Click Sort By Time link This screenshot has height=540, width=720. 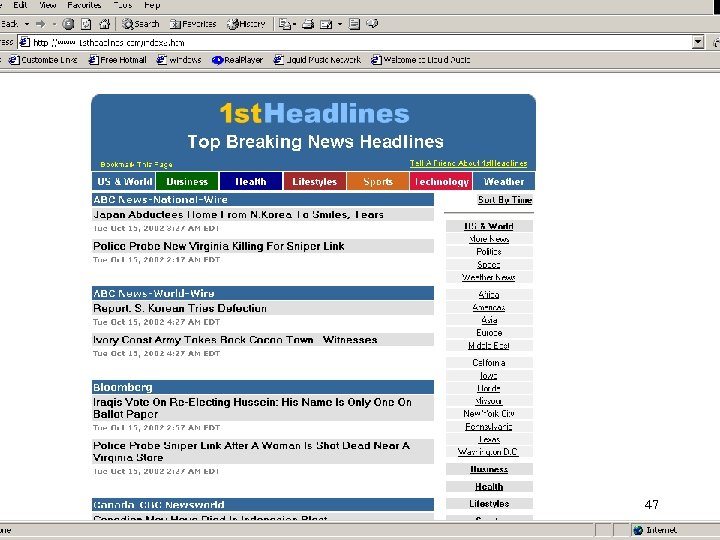(x=505, y=200)
